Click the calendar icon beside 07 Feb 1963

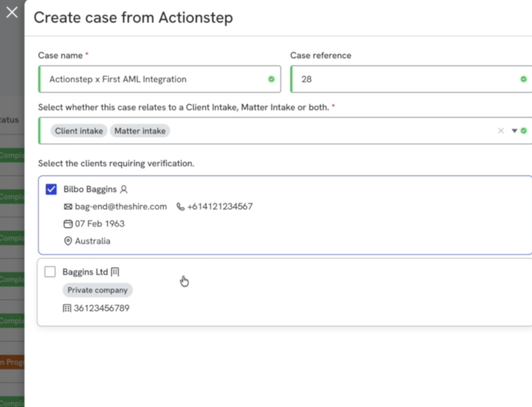pyautogui.click(x=68, y=224)
